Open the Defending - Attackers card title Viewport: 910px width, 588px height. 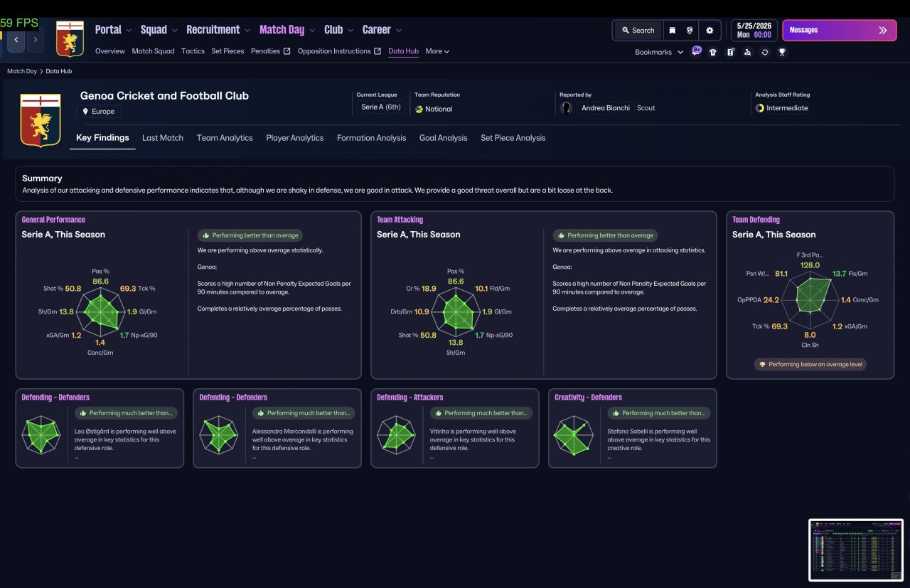pos(410,397)
